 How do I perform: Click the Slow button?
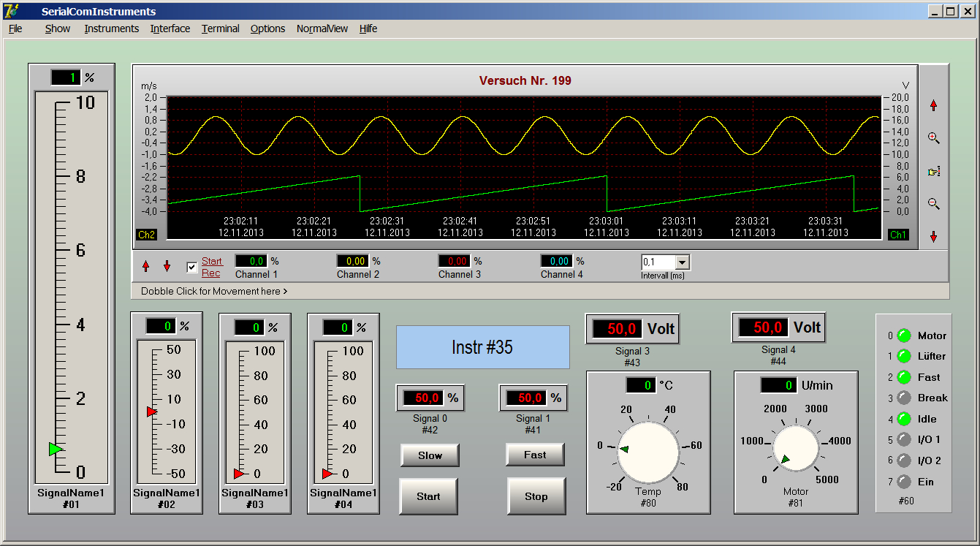pos(430,455)
